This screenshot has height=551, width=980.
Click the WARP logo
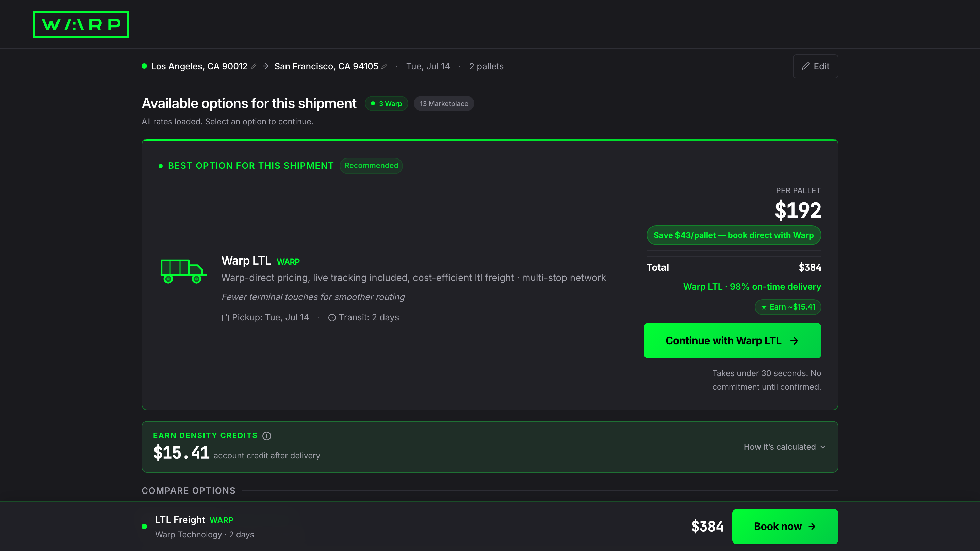click(x=81, y=24)
